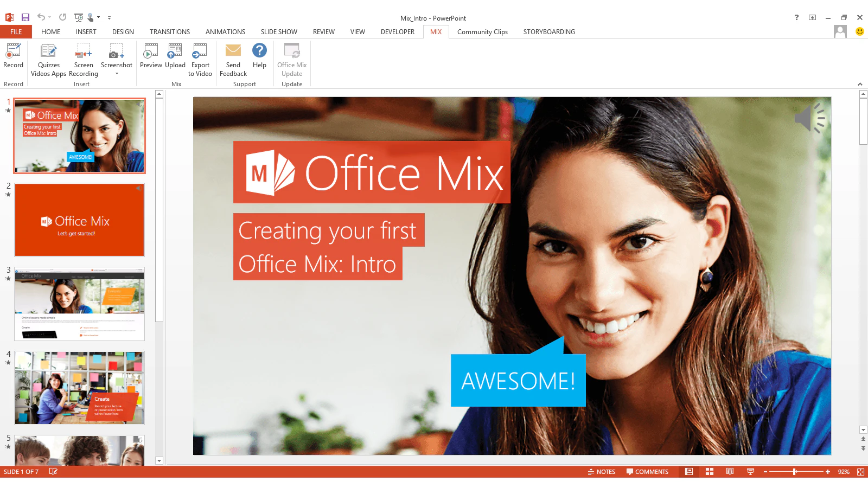Screen dimensions: 868x488
Task: Open Reading View
Action: tap(730, 471)
